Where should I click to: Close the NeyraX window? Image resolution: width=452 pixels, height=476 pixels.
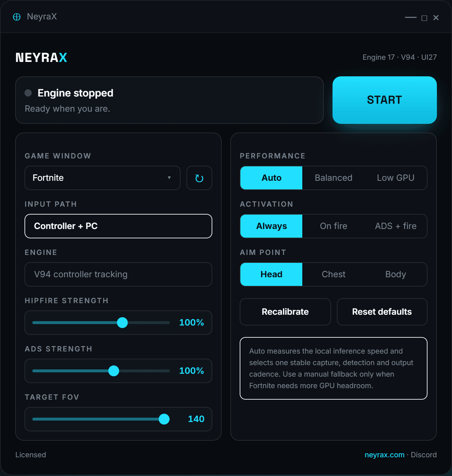click(436, 18)
